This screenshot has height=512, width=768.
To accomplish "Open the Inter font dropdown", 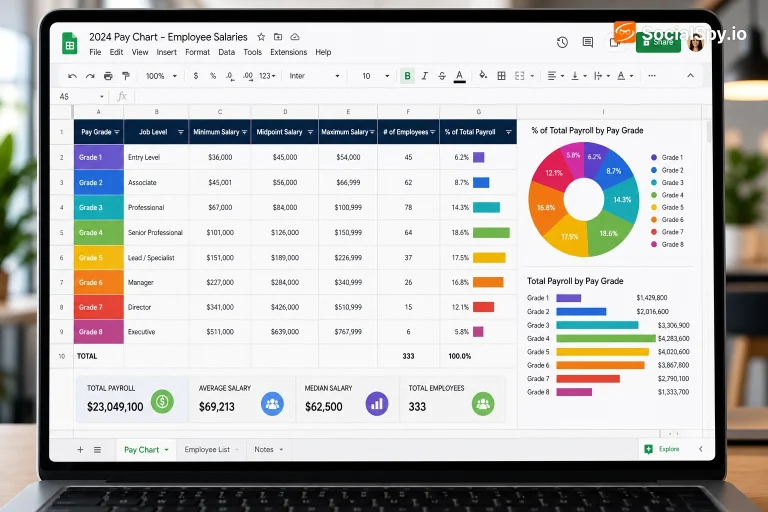I will (x=314, y=76).
